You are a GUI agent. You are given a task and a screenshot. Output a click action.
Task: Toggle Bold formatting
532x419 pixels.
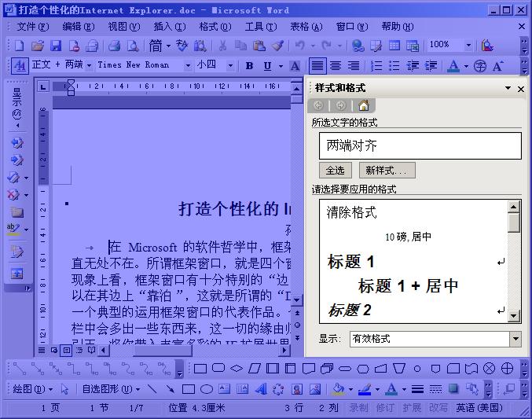[249, 66]
